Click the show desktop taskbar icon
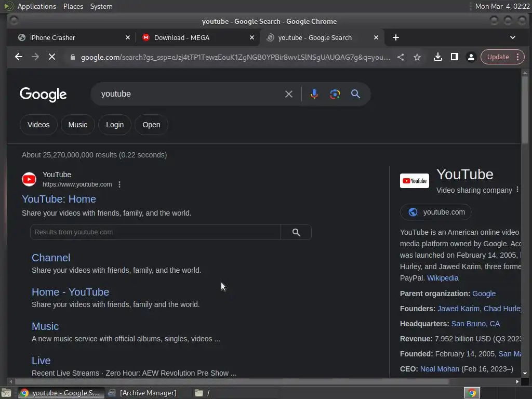The height and width of the screenshot is (399, 532). (6, 393)
